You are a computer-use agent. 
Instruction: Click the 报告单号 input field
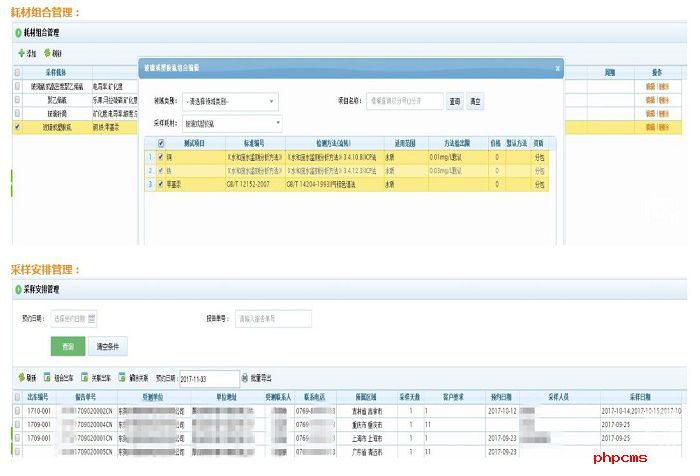coord(273,319)
